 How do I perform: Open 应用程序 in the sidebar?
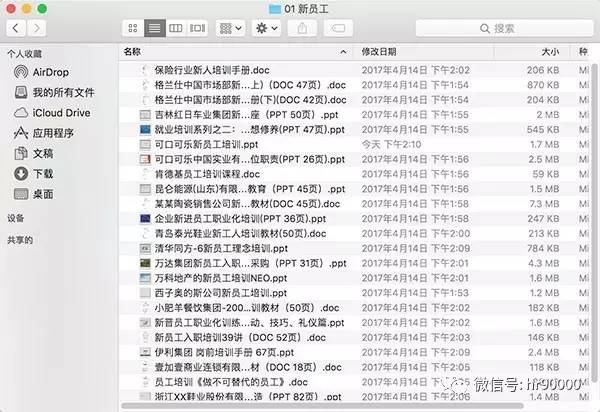point(53,133)
